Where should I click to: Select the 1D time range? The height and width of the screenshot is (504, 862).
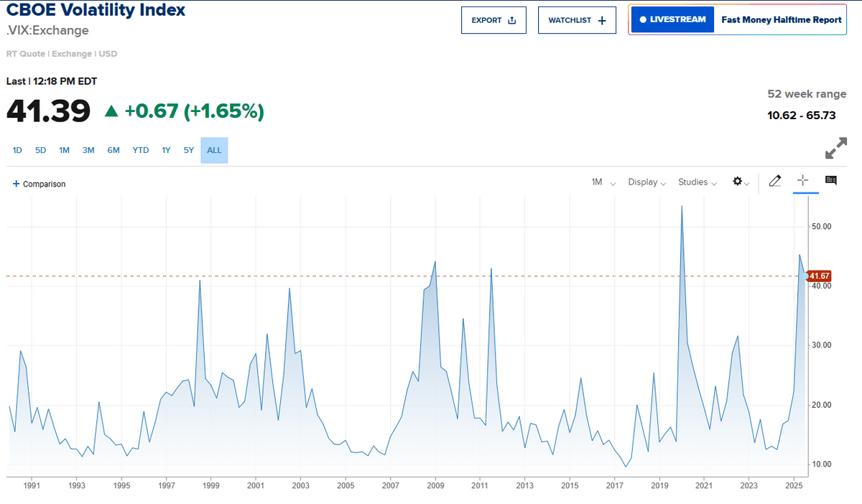[18, 150]
